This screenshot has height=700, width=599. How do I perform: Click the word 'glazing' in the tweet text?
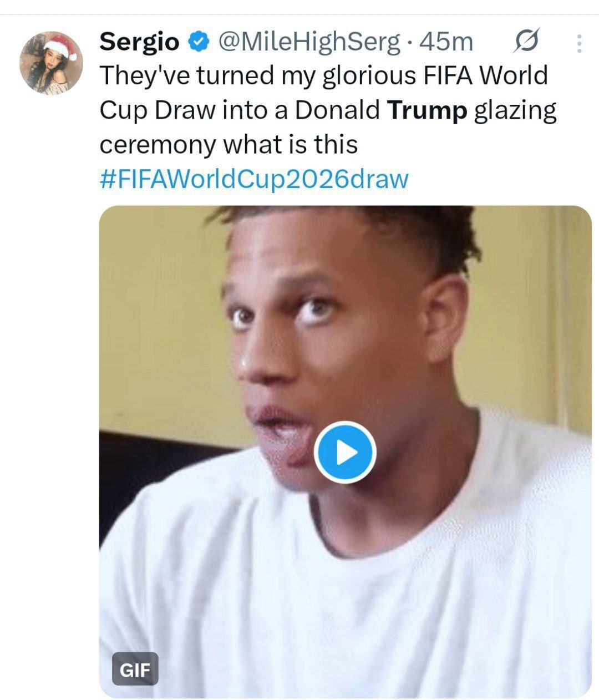click(516, 110)
